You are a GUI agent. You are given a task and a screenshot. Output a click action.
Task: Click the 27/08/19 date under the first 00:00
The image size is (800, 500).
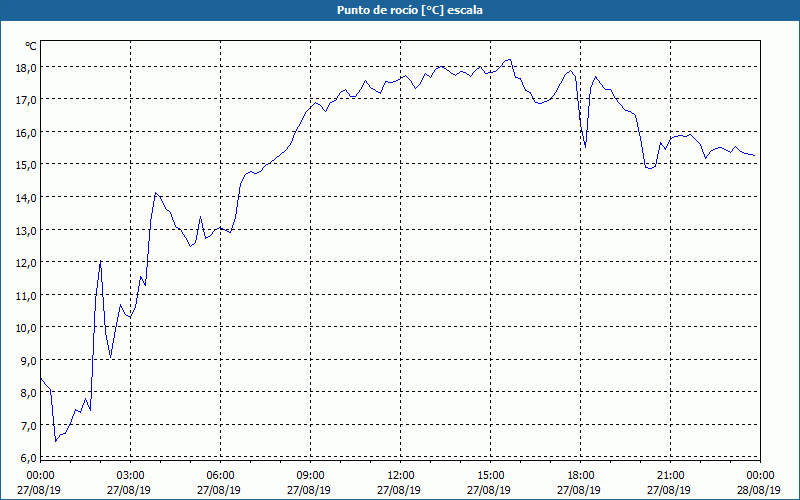coord(39,490)
